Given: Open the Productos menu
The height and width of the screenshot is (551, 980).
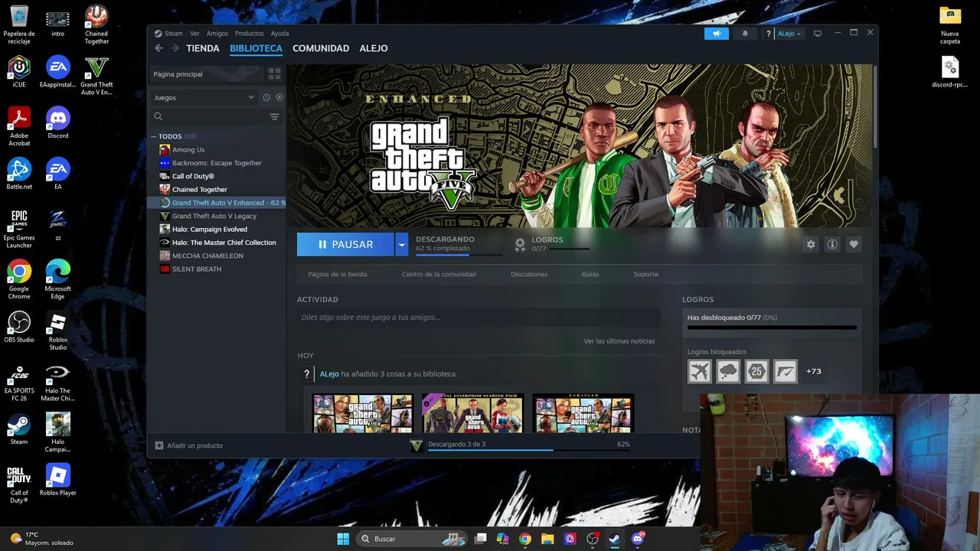Looking at the screenshot, I should [249, 34].
